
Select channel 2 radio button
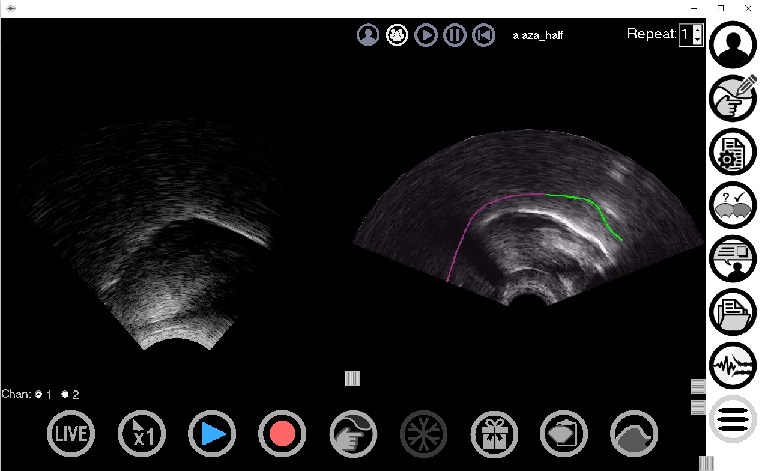tap(64, 394)
